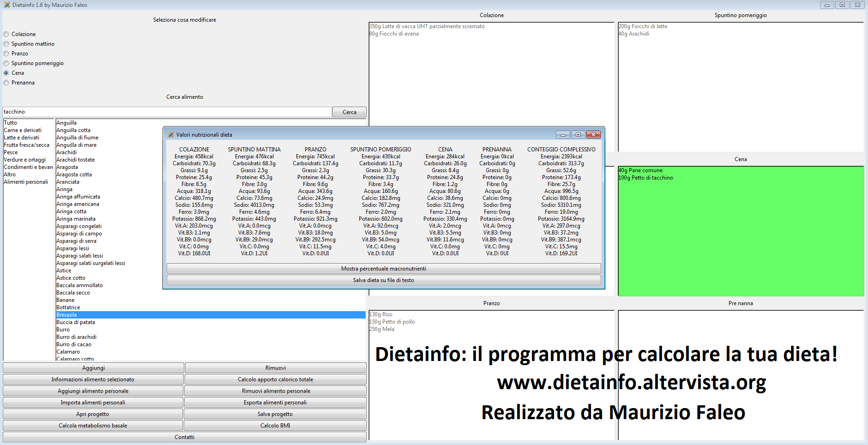Click the Valori nutrizionali dieta dialog icon
The height and width of the screenshot is (445, 868).
click(x=171, y=135)
